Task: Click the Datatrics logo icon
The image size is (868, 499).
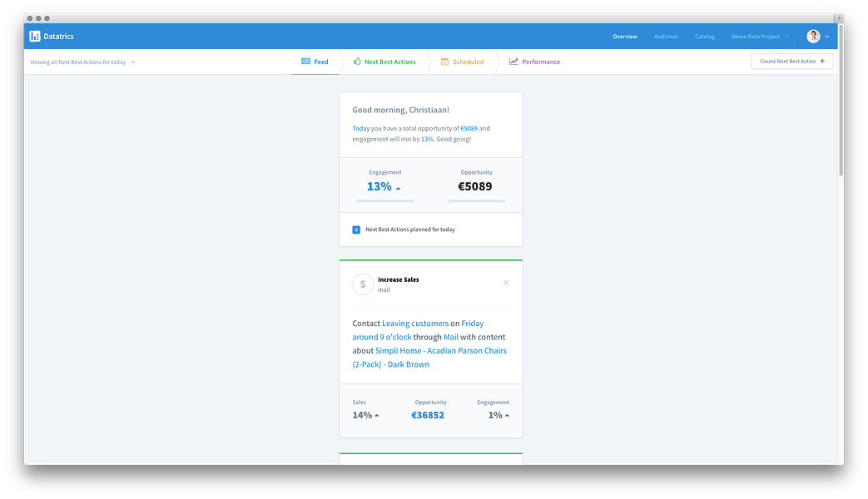Action: 34,37
